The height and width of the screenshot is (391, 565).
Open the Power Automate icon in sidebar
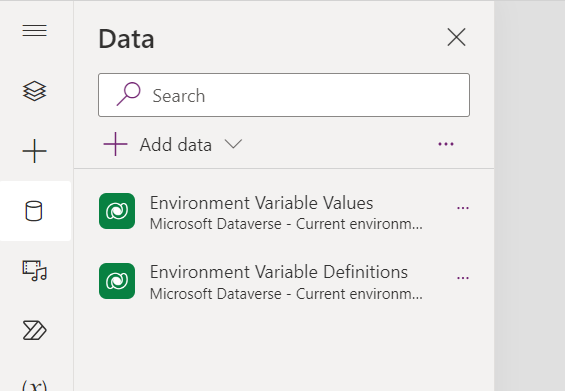(35, 330)
